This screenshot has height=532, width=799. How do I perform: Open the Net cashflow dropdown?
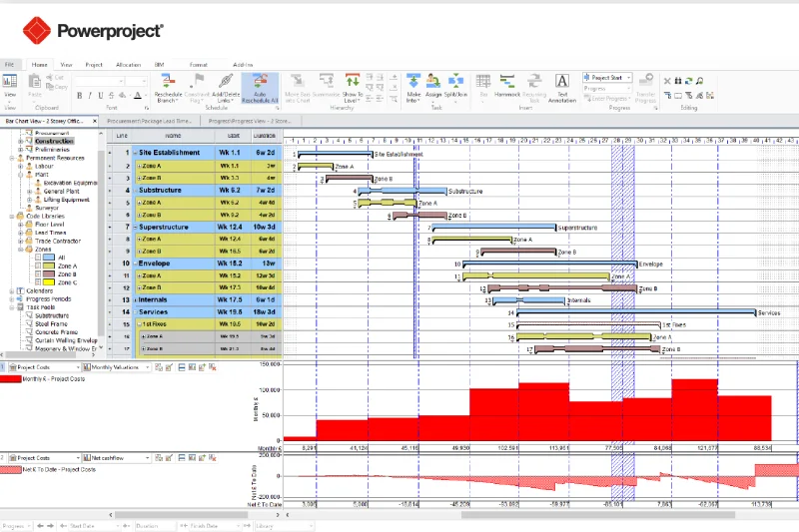point(147,458)
